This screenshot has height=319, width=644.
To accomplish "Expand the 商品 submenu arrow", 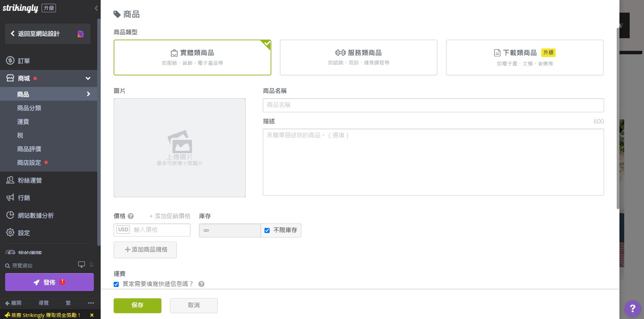I will (x=88, y=94).
